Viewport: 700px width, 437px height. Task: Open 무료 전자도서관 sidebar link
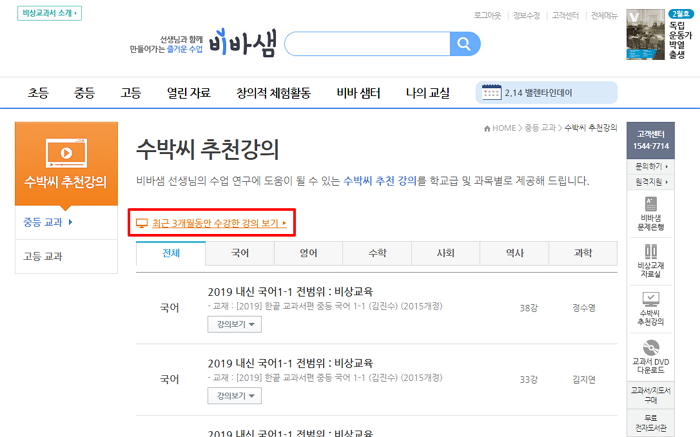(650, 423)
